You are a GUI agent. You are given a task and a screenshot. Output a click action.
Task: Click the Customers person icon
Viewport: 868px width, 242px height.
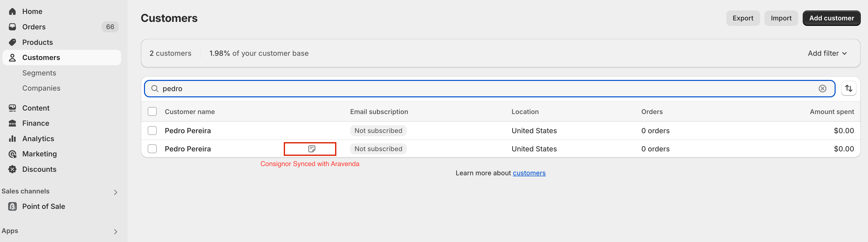tap(12, 58)
